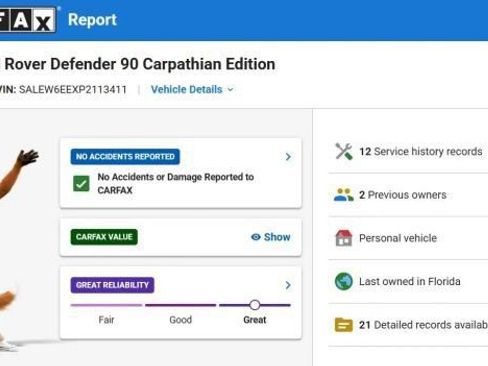Click the CARFAX VALUE badge

[104, 237]
